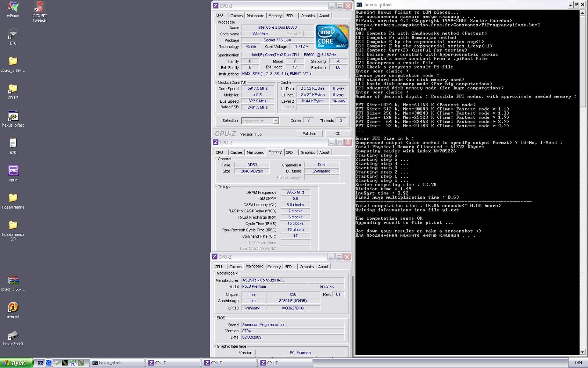Click the Rated FSB value 2491.5 MHz
The width and height of the screenshot is (588, 368).
point(257,107)
